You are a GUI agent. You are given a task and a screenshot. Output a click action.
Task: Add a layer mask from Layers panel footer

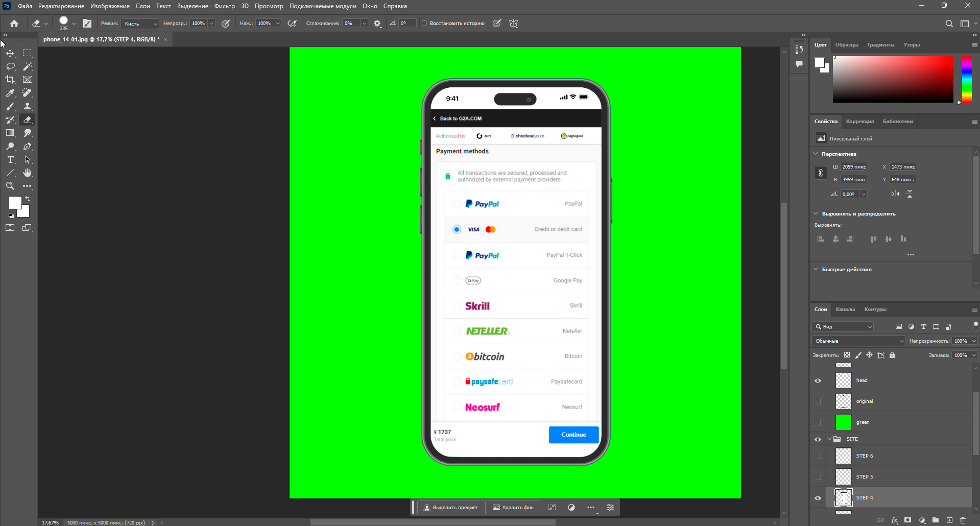click(x=907, y=520)
